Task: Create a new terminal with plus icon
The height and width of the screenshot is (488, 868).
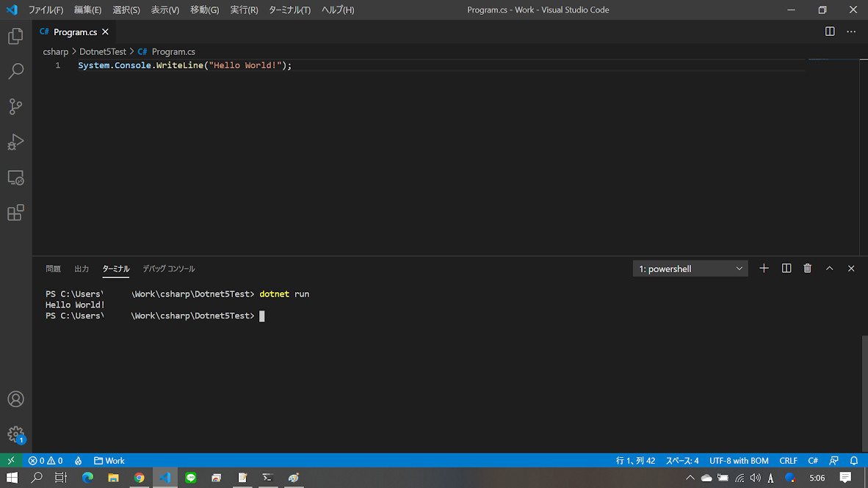Action: click(x=764, y=268)
